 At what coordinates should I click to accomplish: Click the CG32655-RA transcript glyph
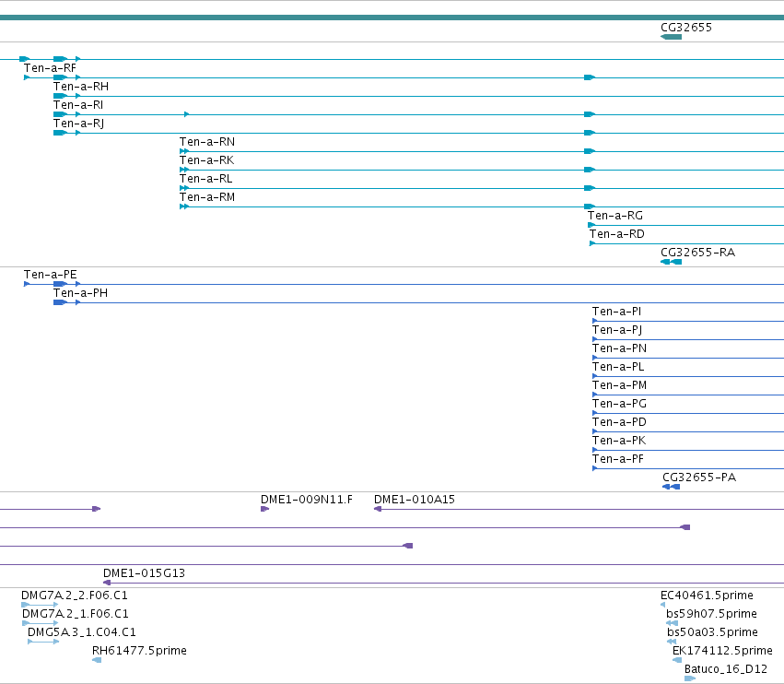671,262
